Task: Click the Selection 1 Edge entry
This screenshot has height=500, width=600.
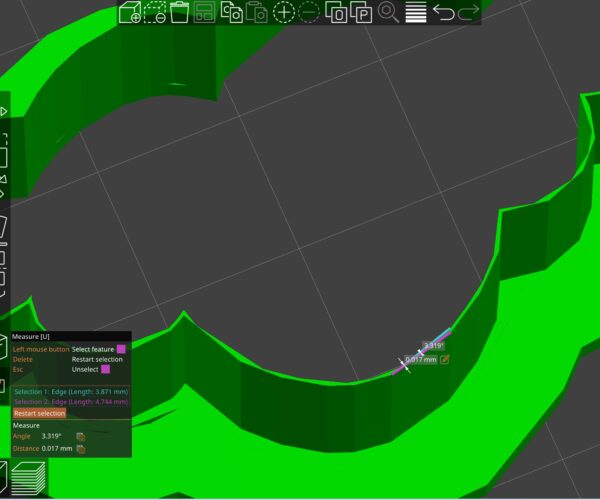Action: click(70, 391)
